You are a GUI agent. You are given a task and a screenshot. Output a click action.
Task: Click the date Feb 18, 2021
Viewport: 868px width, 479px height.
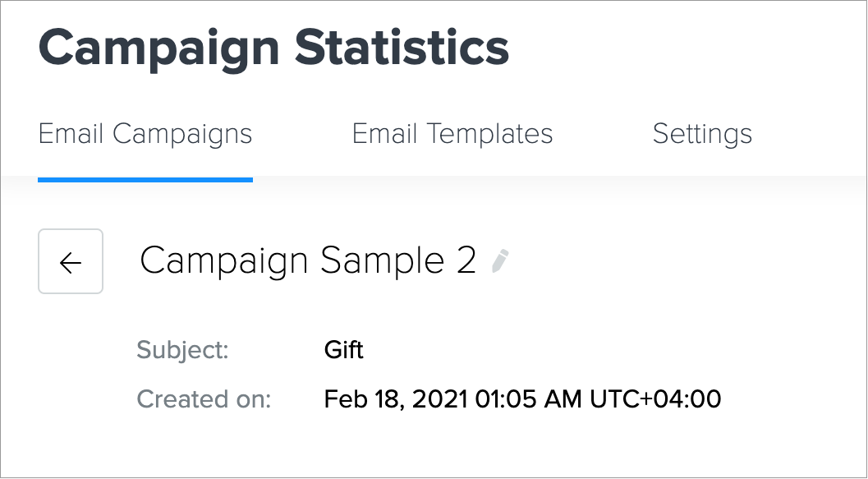point(395,399)
